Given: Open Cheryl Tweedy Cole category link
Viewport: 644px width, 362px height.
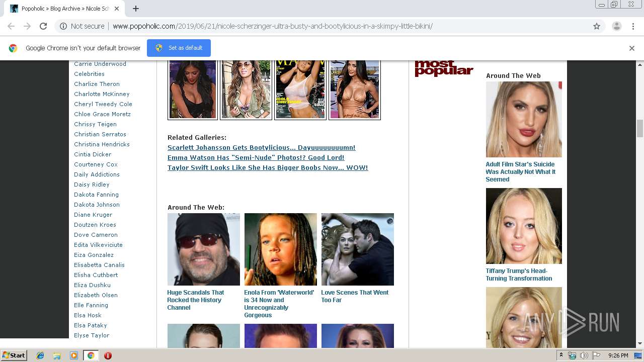Looking at the screenshot, I should click(x=103, y=104).
